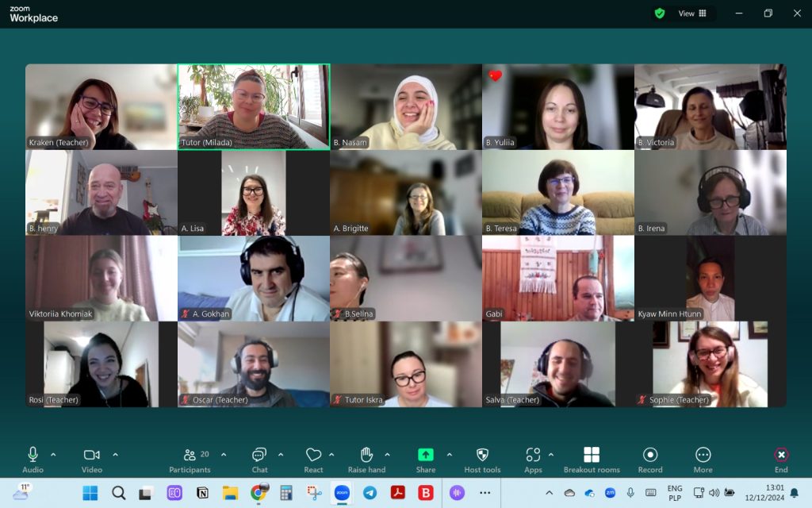Viewport: 812px width, 508px height.
Task: Open the Participants panel
Action: (190, 460)
